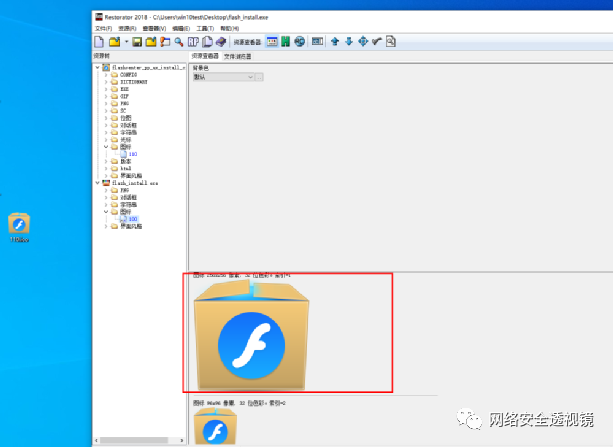
Task: Collapse the flash_install.exe root node
Action: coord(98,183)
